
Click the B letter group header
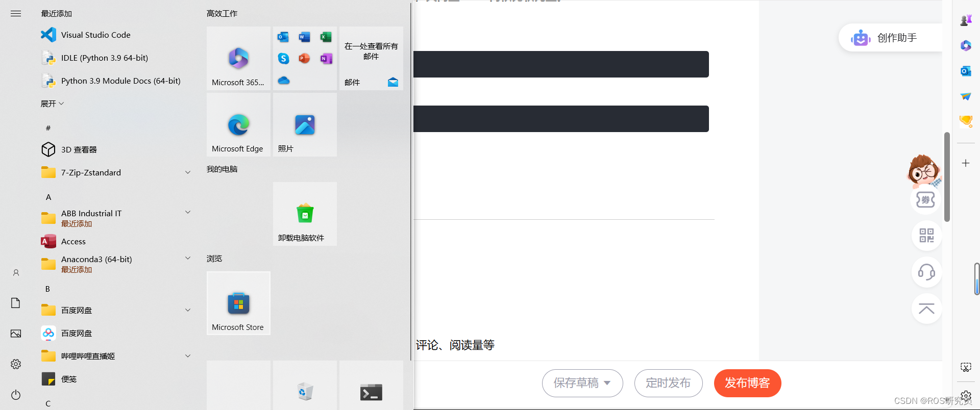tap(48, 289)
